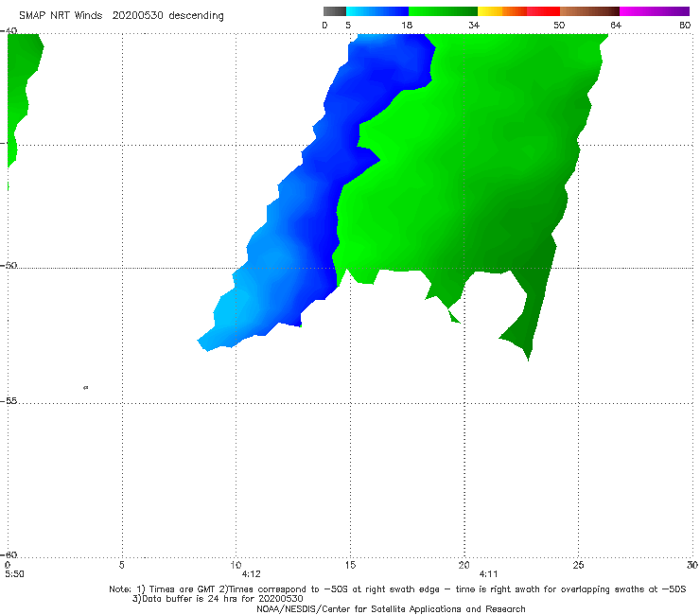Click the "SMAP NRT Winds 20200530 descending" title

[121, 15]
